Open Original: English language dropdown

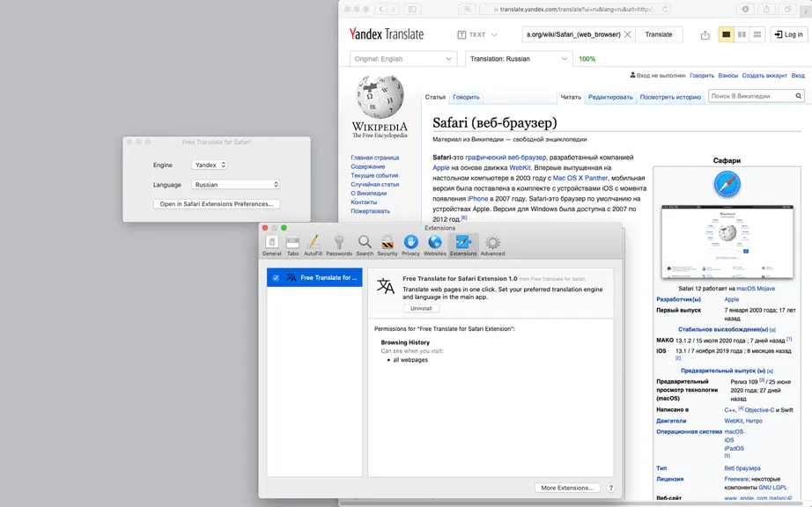403,59
